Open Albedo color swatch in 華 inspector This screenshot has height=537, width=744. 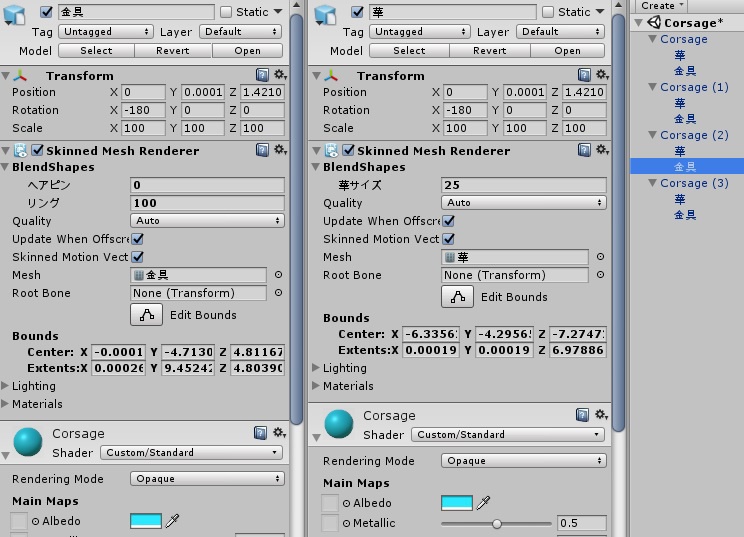456,503
